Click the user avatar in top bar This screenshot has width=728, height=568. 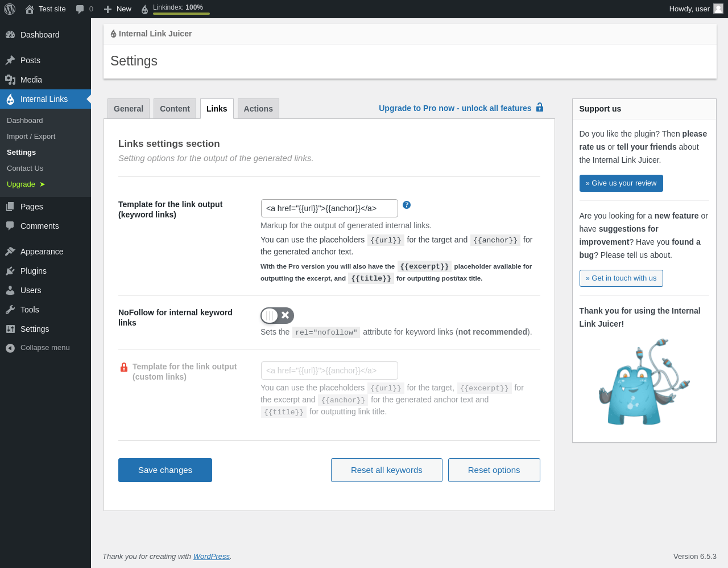(718, 9)
